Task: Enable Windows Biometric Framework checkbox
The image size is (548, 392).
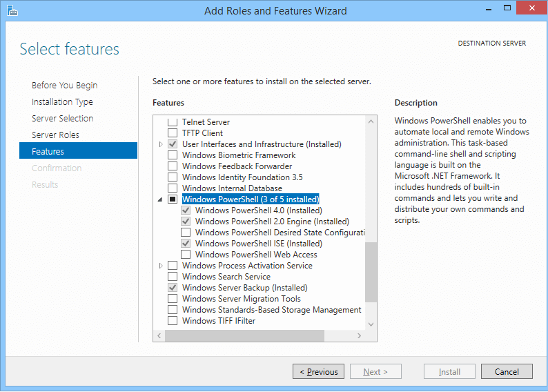Action: [173, 155]
